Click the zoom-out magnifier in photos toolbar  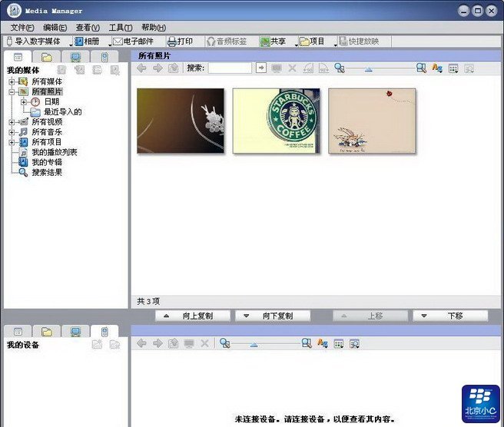click(x=340, y=68)
